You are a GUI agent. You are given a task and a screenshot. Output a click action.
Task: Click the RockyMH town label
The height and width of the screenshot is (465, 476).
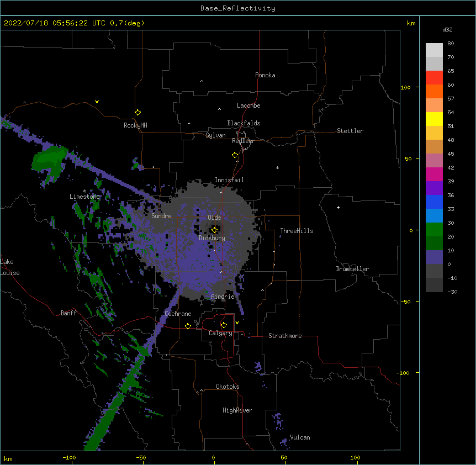point(135,125)
